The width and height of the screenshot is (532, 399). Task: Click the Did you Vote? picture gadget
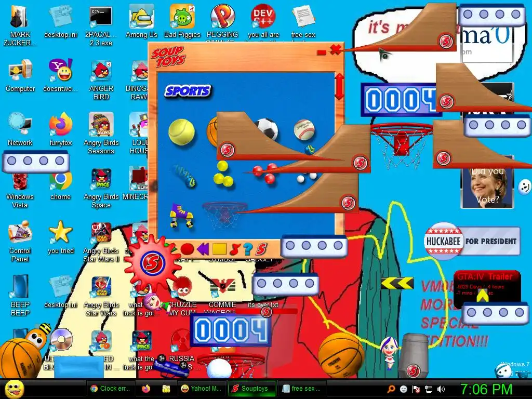click(x=487, y=187)
